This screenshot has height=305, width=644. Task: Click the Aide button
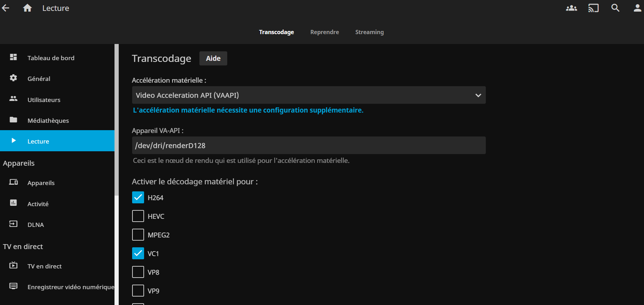click(213, 58)
